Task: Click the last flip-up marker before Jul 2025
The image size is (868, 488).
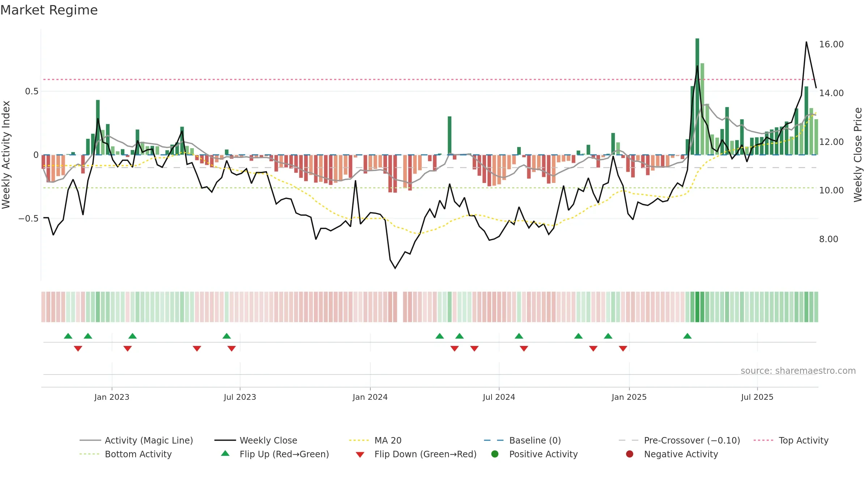Action: click(x=687, y=336)
